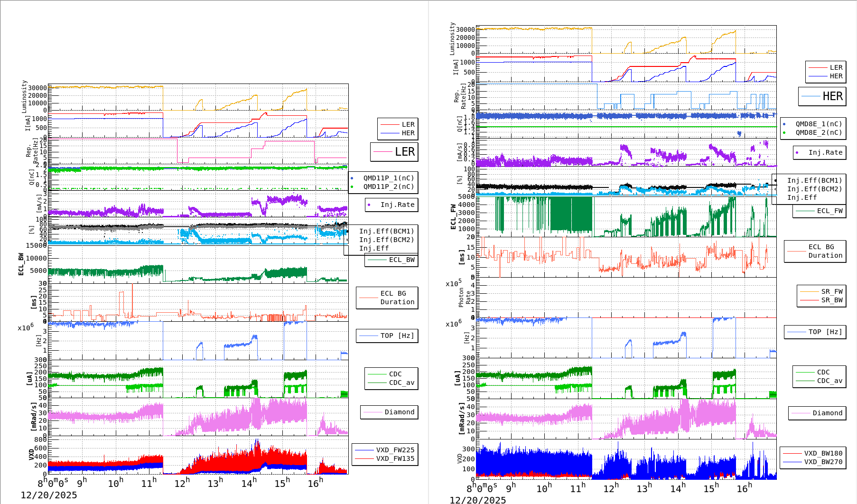Select the ECL_FW legend entry
Screen dimensions: 857x504
point(817,211)
